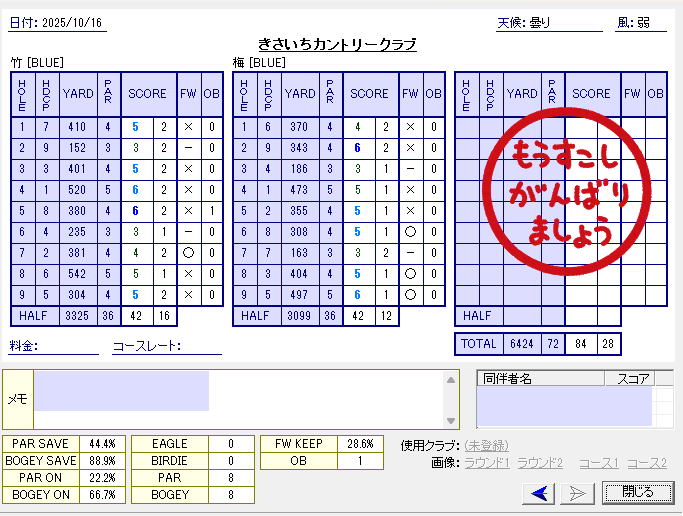The height and width of the screenshot is (516, 683).
Task: Open the コース2 image link
Action: 646,463
